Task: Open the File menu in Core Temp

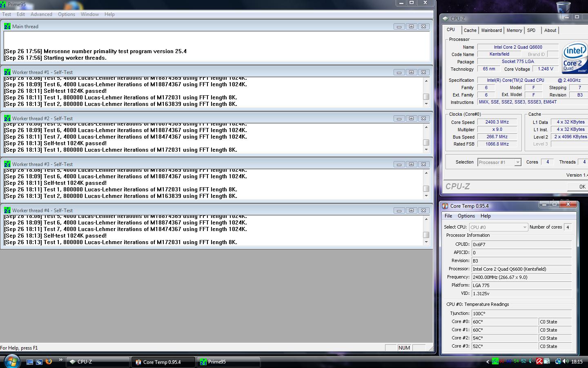Action: 448,216
